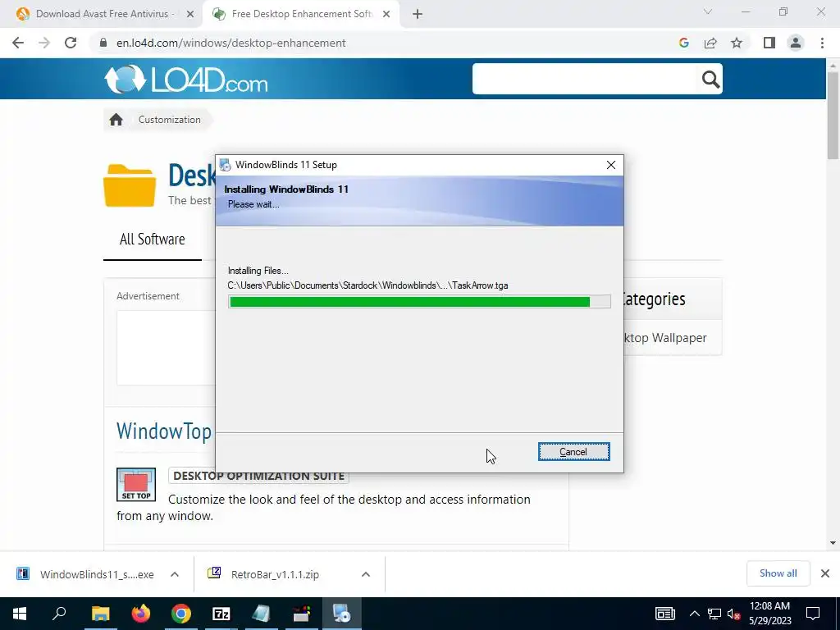
Task: Go forward in Chrome browser
Action: (x=44, y=43)
